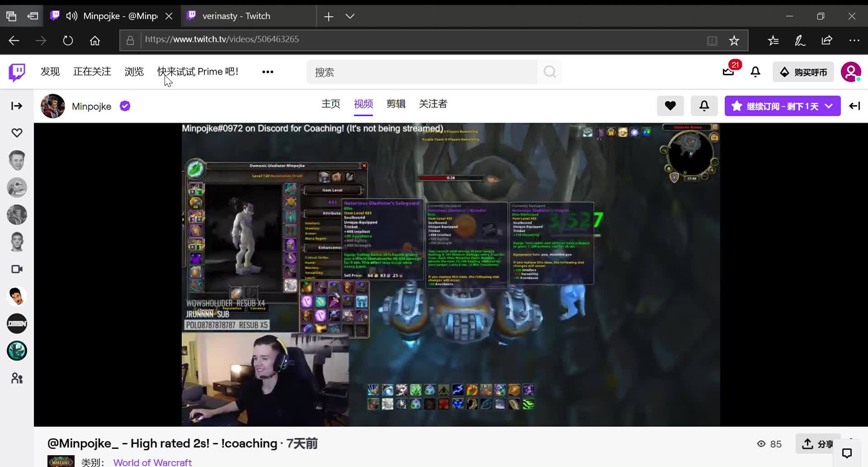Open browser settings and more menu
868x467 pixels.
point(854,41)
